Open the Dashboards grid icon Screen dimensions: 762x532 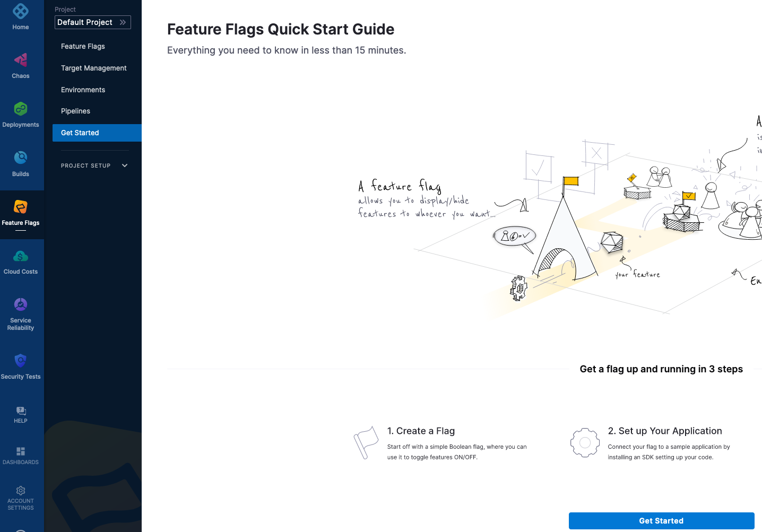click(x=21, y=451)
